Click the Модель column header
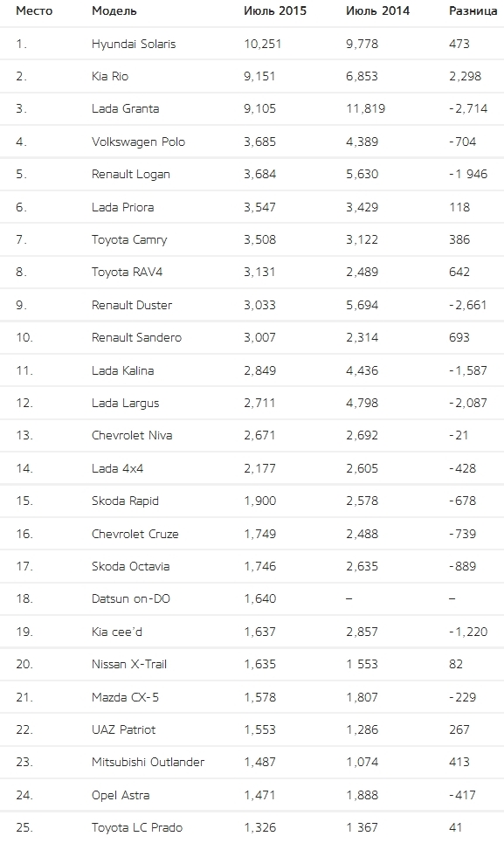Screen dimensions: 504x843 pos(114,10)
